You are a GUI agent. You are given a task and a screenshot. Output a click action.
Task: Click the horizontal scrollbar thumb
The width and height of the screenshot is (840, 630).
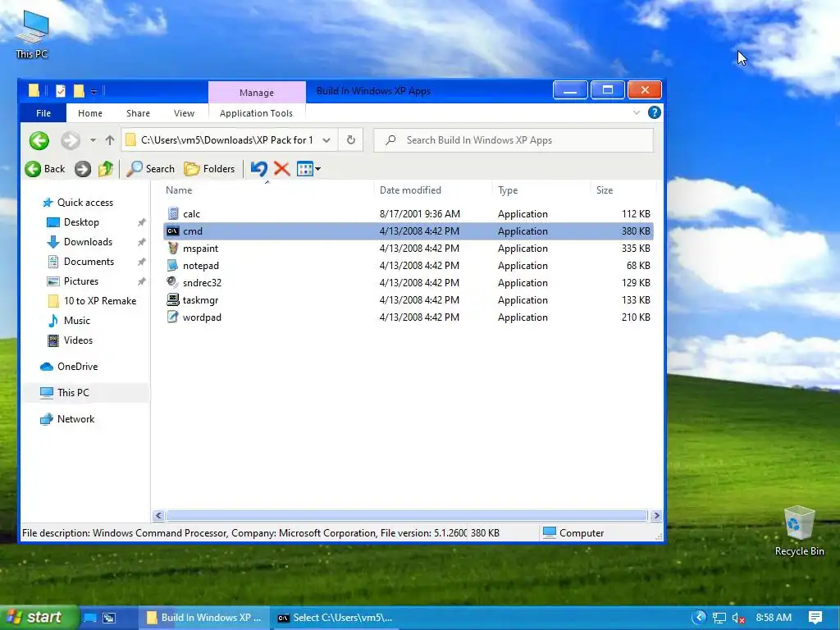point(407,515)
